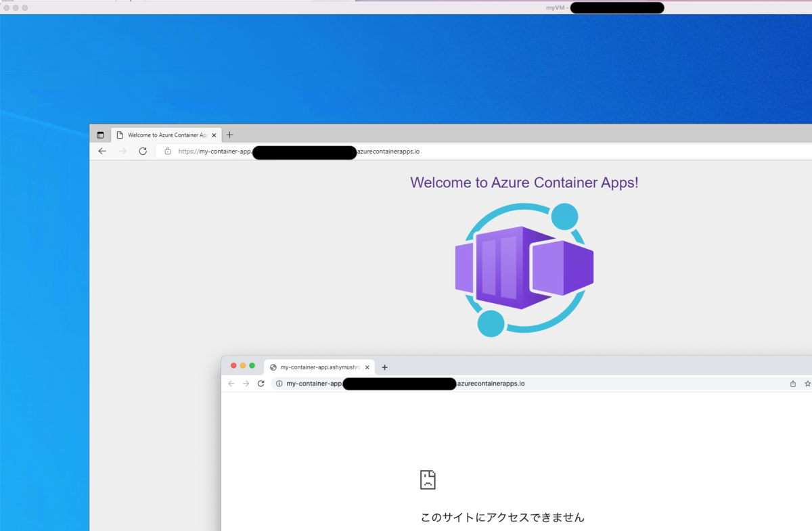The height and width of the screenshot is (531, 812).
Task: Click the Welcome to Azure Container Apps heading
Action: (x=524, y=183)
